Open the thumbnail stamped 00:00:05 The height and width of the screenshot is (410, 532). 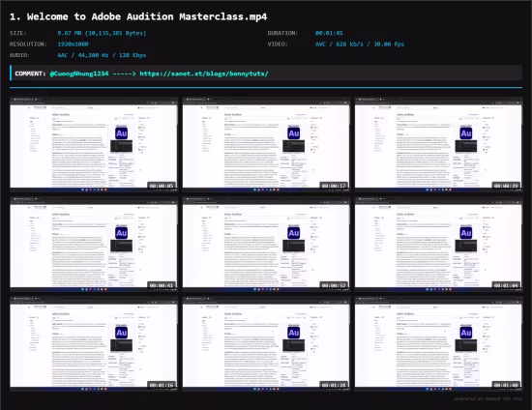coord(94,144)
